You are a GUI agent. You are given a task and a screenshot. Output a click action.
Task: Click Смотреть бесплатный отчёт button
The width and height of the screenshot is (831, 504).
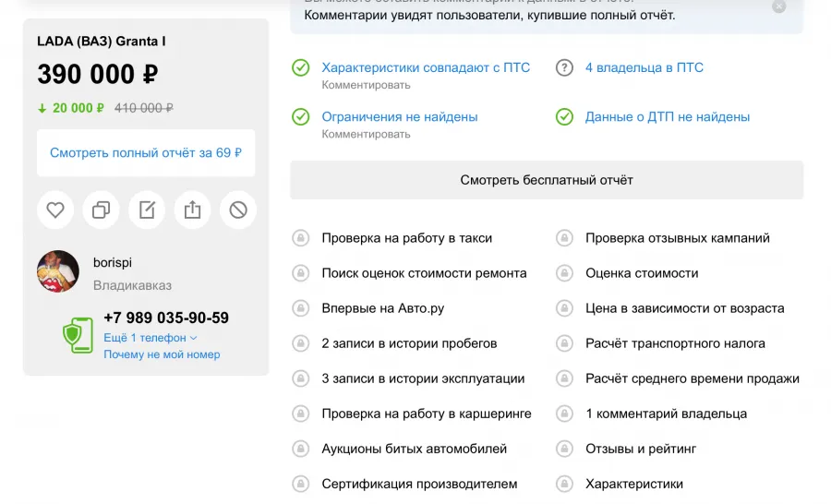point(547,180)
